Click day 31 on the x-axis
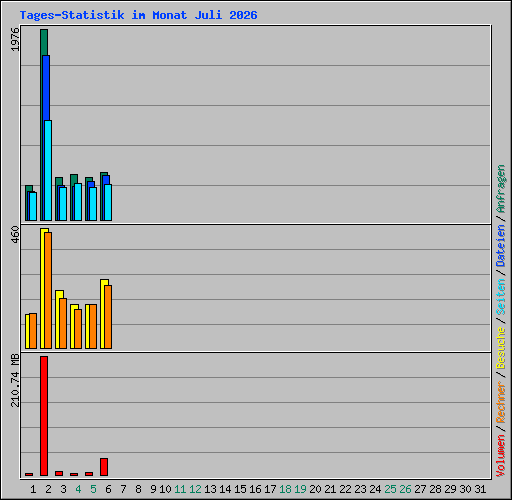Screen dimensions: 512x500 [x=480, y=489]
